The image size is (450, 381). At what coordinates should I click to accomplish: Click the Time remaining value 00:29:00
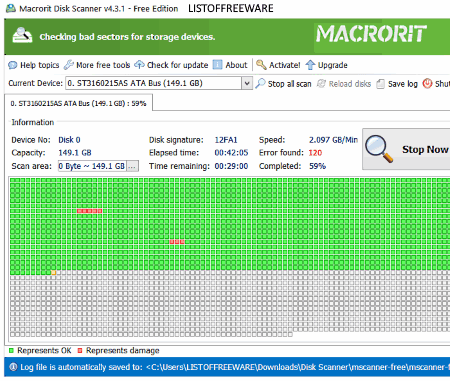coord(231,166)
